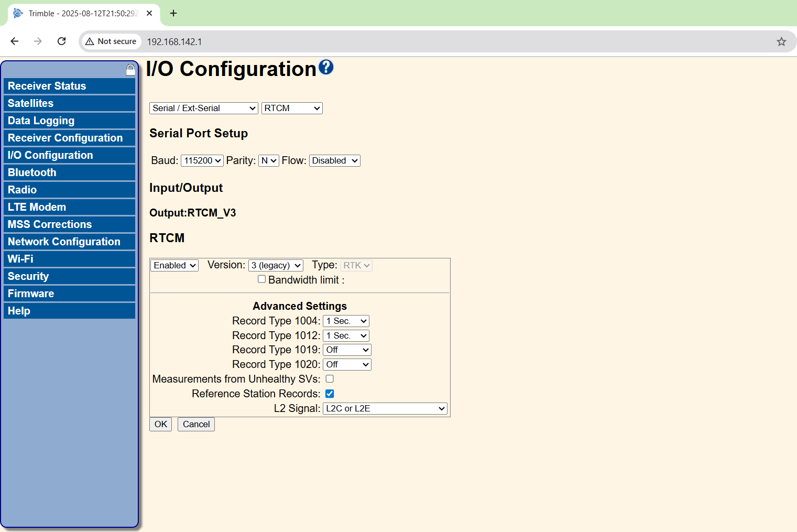Open Receiver Status in the sidebar
The height and width of the screenshot is (532, 797).
click(69, 86)
